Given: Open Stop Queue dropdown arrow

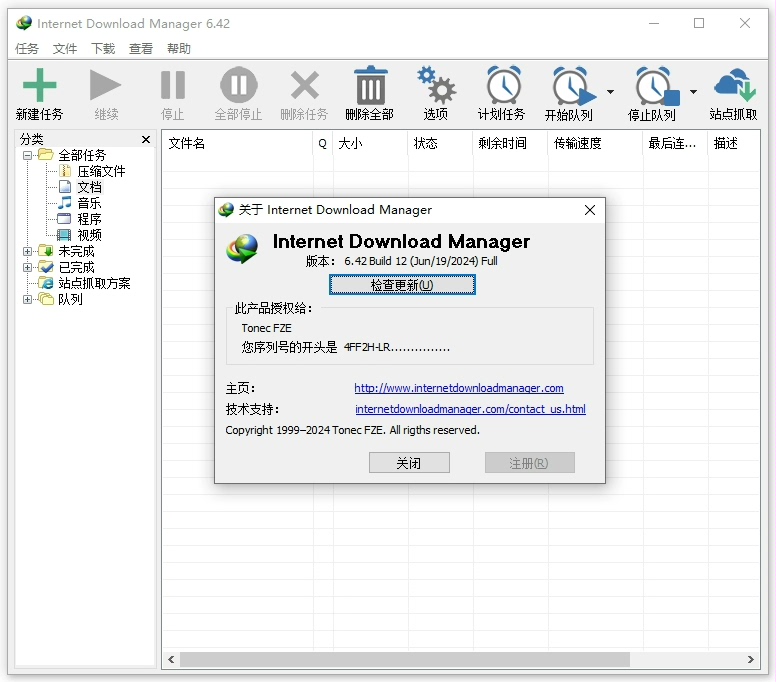Looking at the screenshot, I should pyautogui.click(x=693, y=92).
